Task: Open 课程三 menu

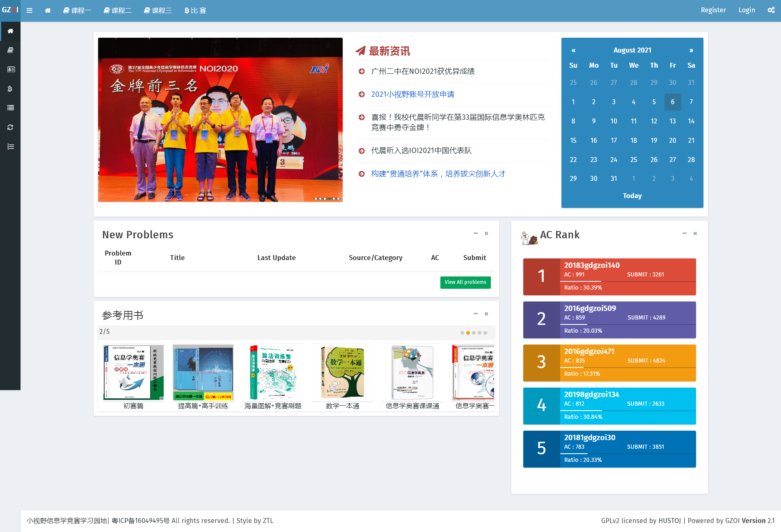Action: click(x=158, y=11)
